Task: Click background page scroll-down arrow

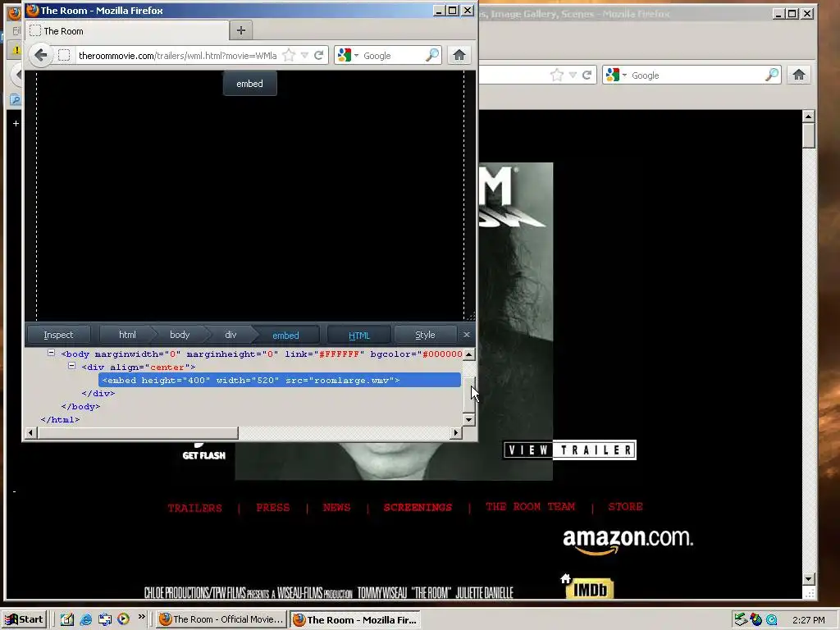Action: point(808,578)
